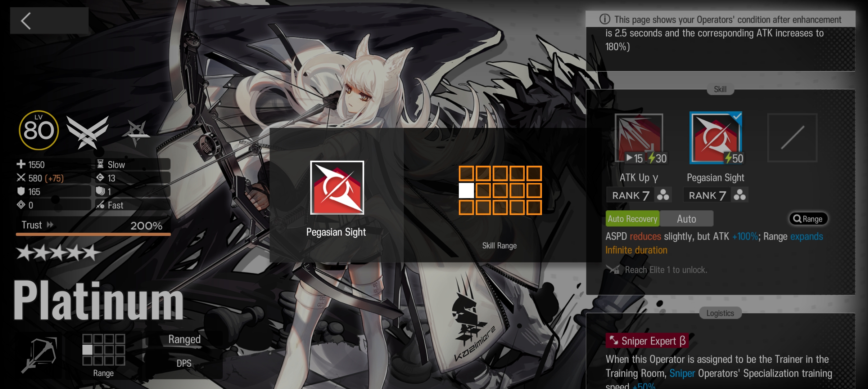Click the empty third skill slot
The height and width of the screenshot is (389, 868).
coord(792,138)
